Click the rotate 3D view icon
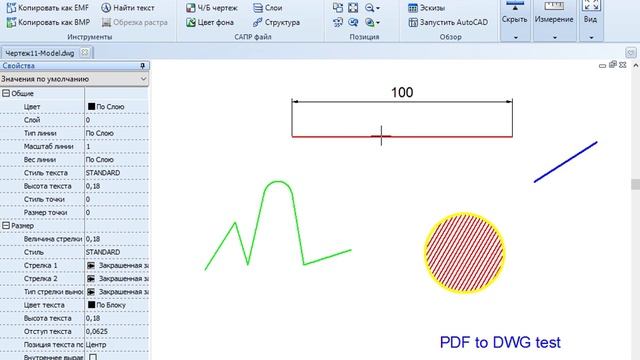Screen dimensions: 640x360 tap(338, 22)
